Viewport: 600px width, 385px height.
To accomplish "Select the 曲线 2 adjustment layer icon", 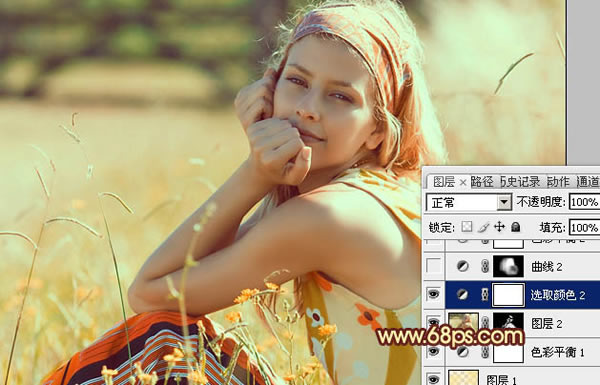I will (463, 266).
